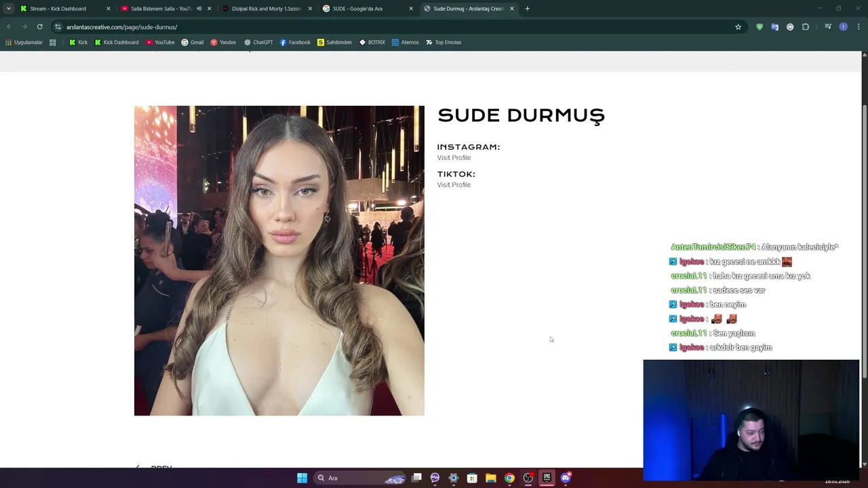Open the Windows Start menu
This screenshot has width=868, height=488.
(x=302, y=478)
